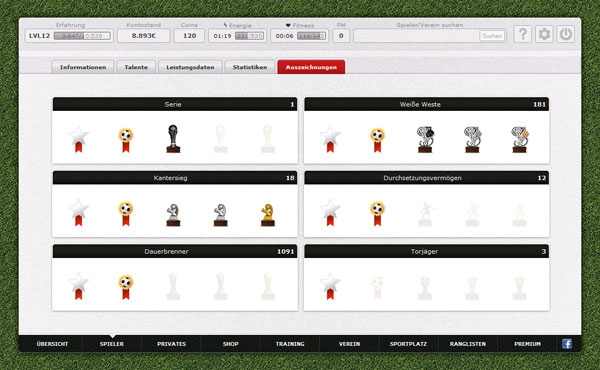Click the gold trophy under Kantersieg
600x370 pixels.
267,215
